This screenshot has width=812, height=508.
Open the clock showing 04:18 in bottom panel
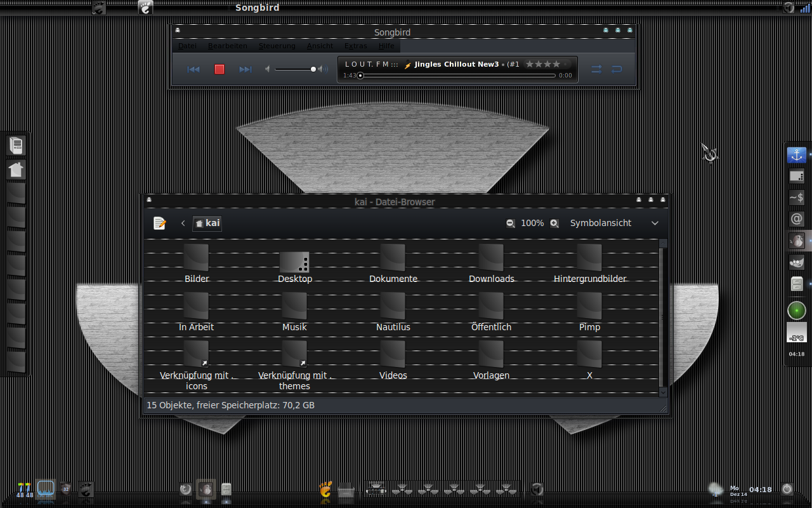(x=761, y=490)
